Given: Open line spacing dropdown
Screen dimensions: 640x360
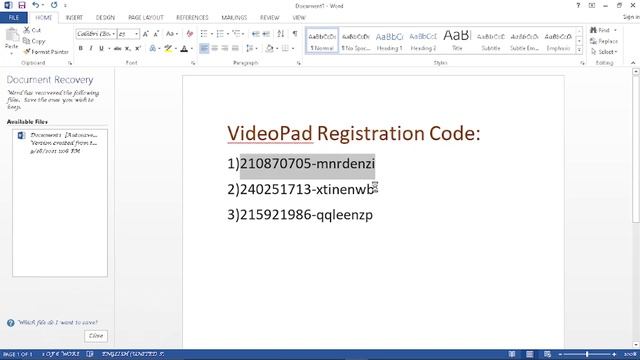Looking at the screenshot, I should point(251,49).
